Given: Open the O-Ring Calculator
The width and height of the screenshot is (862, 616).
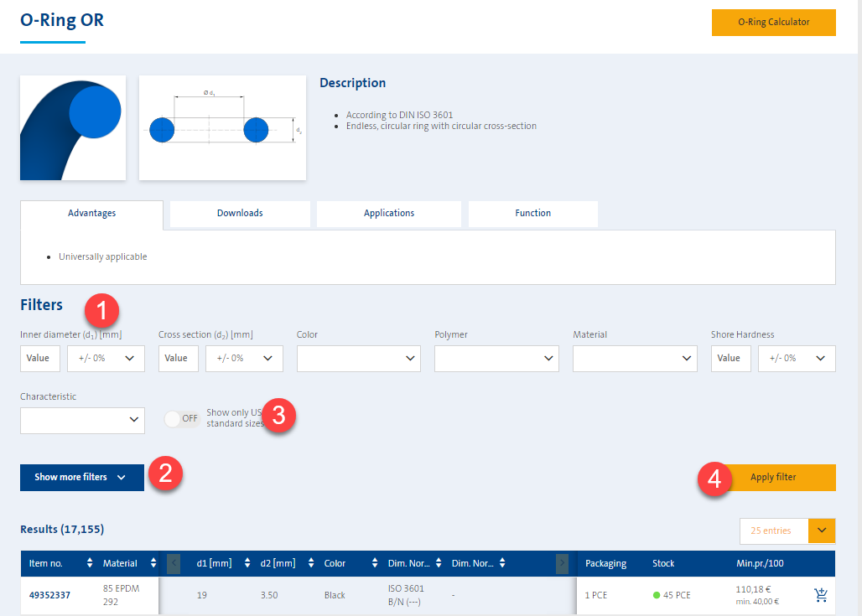Looking at the screenshot, I should (x=773, y=23).
